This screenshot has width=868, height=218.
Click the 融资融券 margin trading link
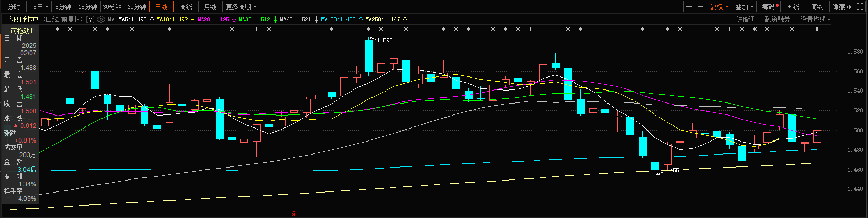[777, 19]
